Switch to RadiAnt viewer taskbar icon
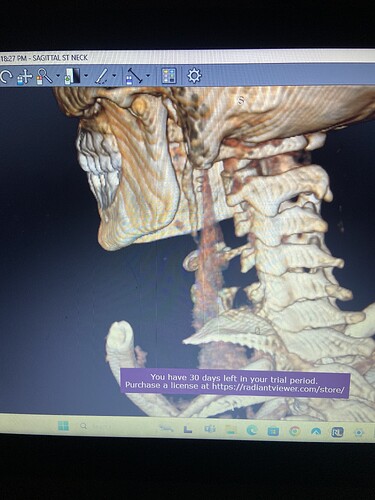The width and height of the screenshot is (375, 500). 337,432
